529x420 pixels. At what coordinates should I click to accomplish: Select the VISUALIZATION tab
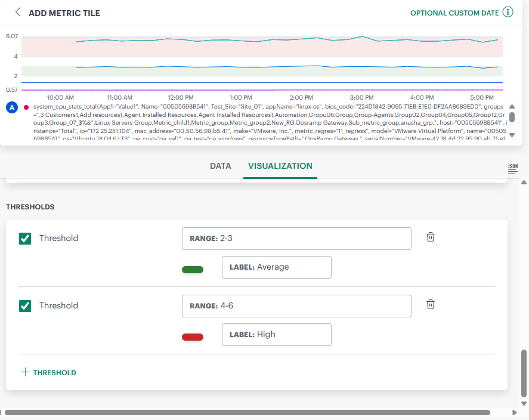tap(280, 166)
